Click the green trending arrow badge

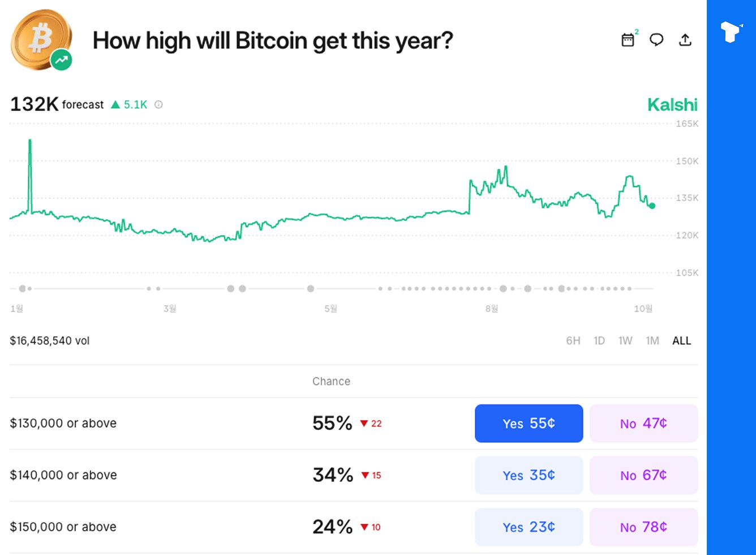tap(61, 59)
